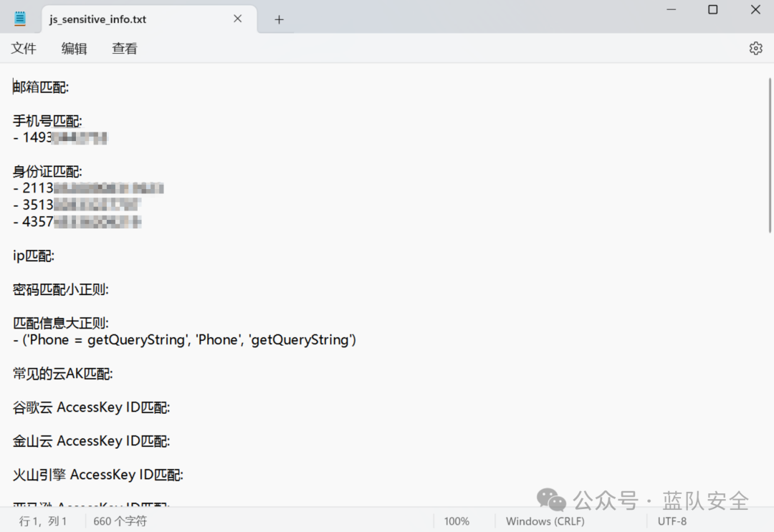Click the 行 1, 列 1 status entry
The width and height of the screenshot is (774, 532).
pyautogui.click(x=43, y=521)
